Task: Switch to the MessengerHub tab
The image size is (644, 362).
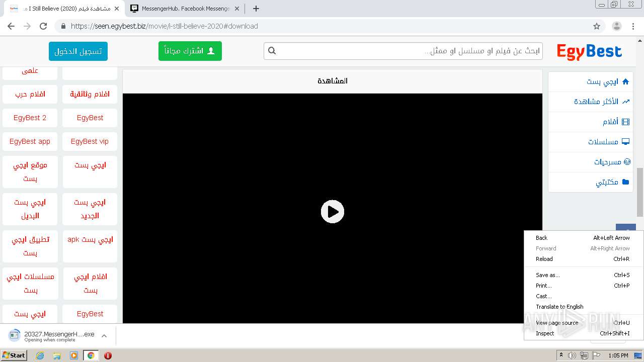Action: coord(184,9)
